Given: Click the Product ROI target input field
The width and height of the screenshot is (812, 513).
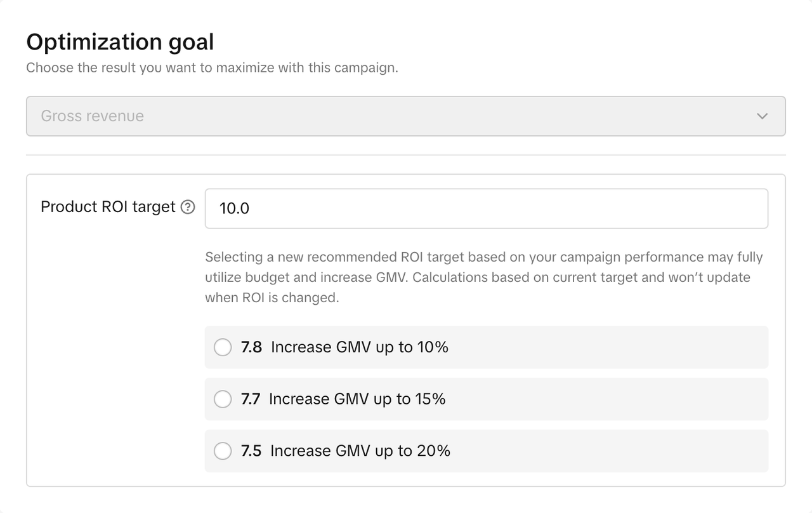Looking at the screenshot, I should click(x=486, y=208).
